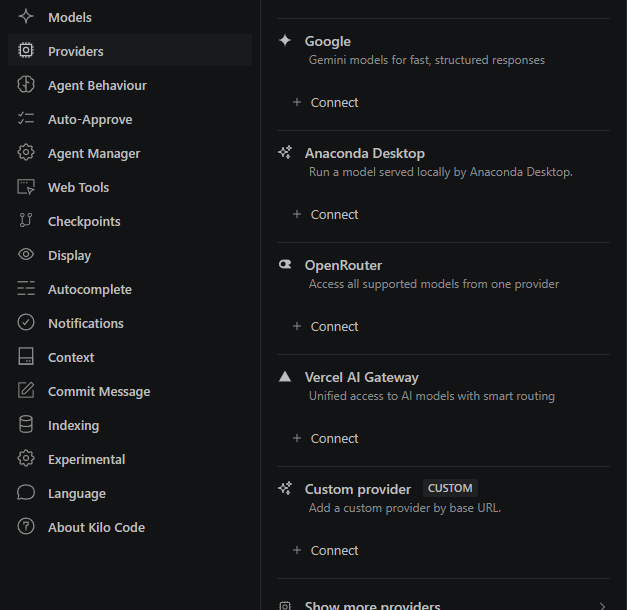Click 'Add a custom provider by base URL.'
This screenshot has height=610, width=627.
(405, 508)
